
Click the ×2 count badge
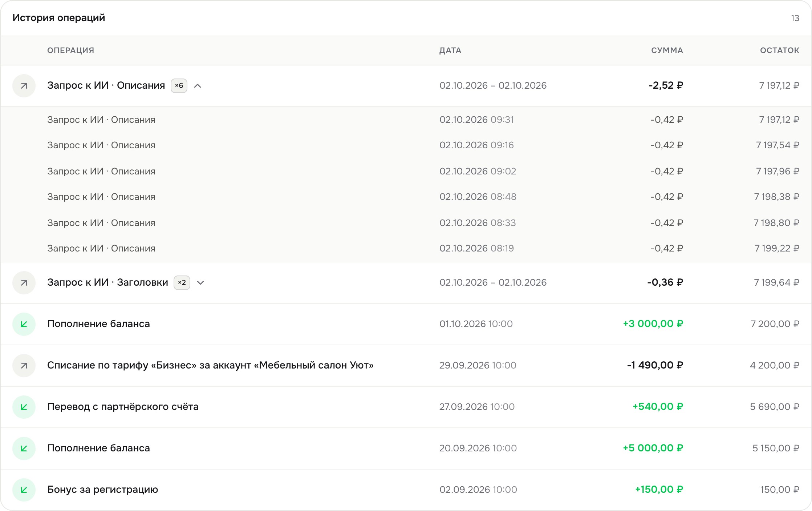pyautogui.click(x=182, y=283)
